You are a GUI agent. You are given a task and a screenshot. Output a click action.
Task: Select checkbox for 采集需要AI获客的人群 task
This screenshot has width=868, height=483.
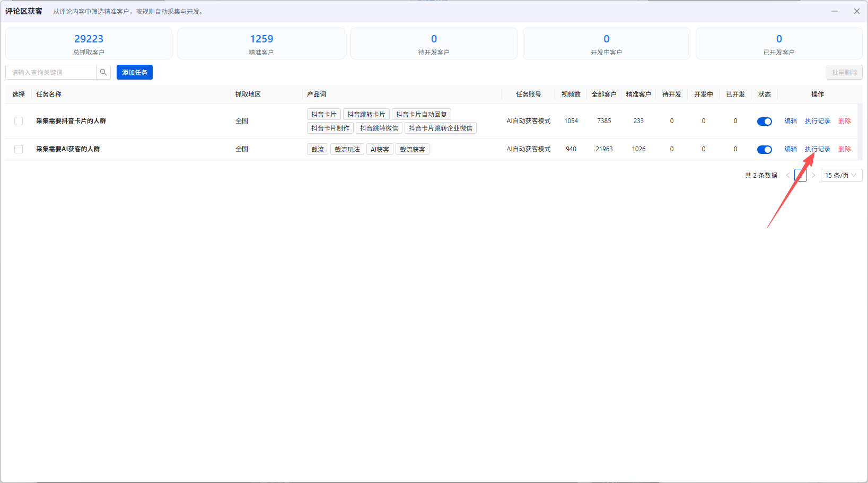pos(19,149)
